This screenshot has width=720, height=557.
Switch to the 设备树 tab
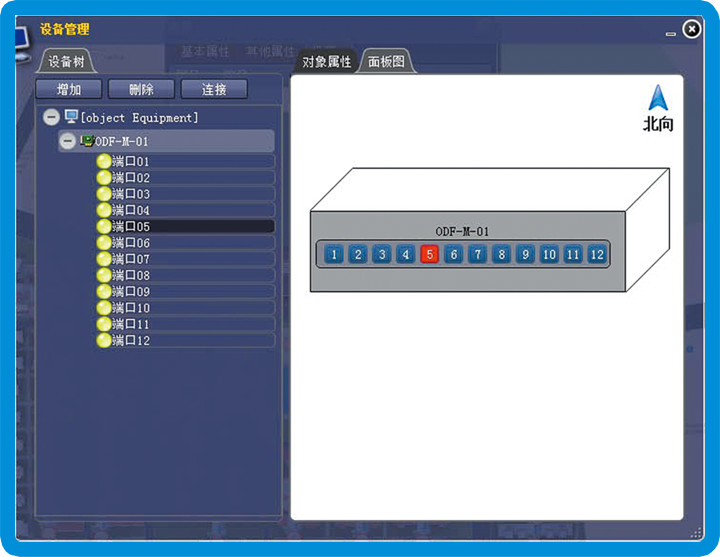pyautogui.click(x=66, y=61)
